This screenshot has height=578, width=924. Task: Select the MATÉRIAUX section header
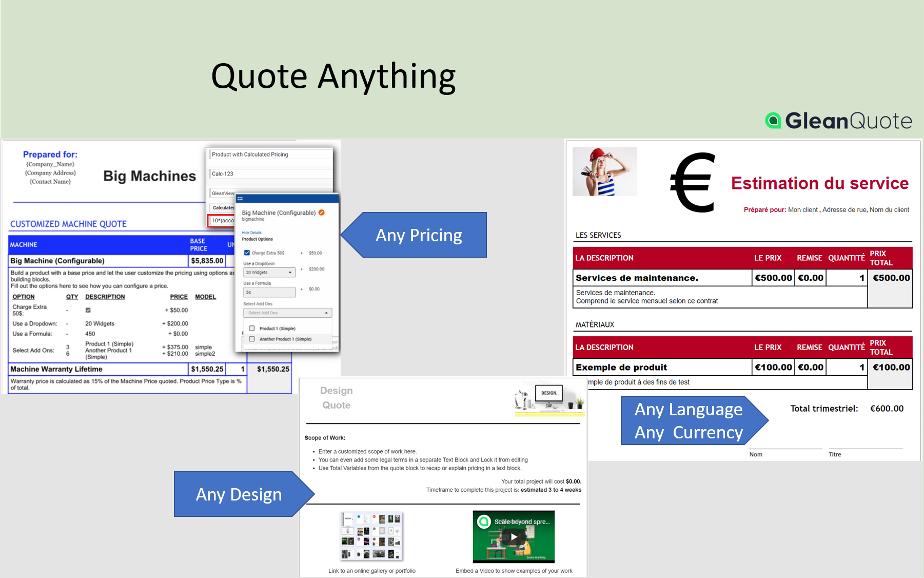595,324
